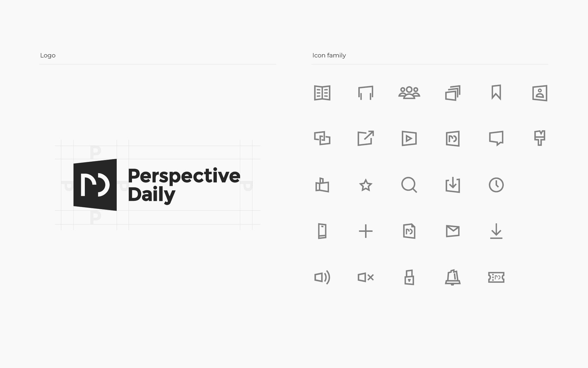Select the video play icon

[409, 139]
